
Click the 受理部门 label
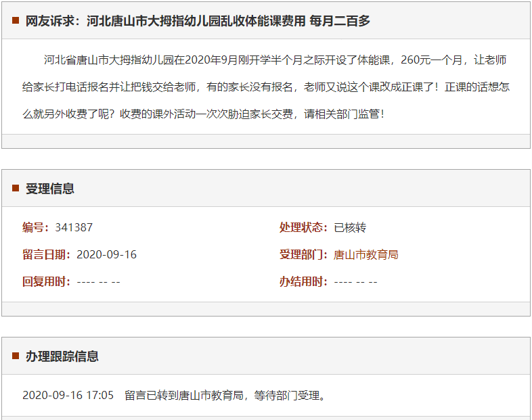click(x=304, y=255)
